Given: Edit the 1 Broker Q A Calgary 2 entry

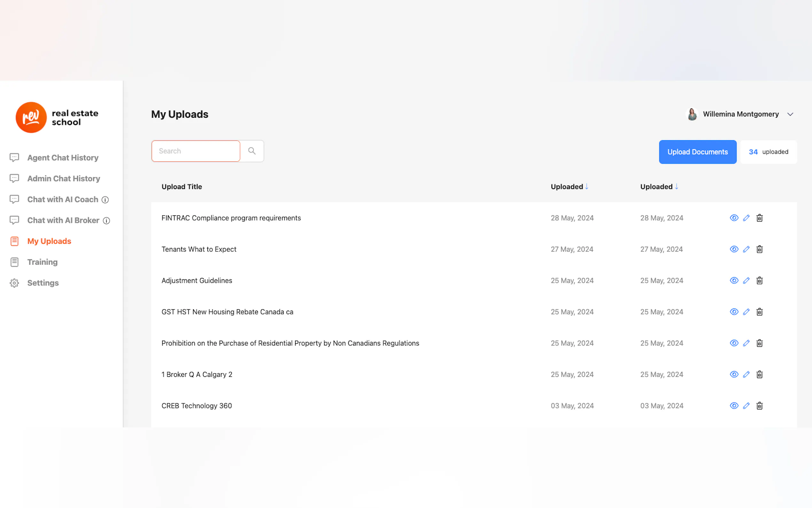Looking at the screenshot, I should coord(746,375).
